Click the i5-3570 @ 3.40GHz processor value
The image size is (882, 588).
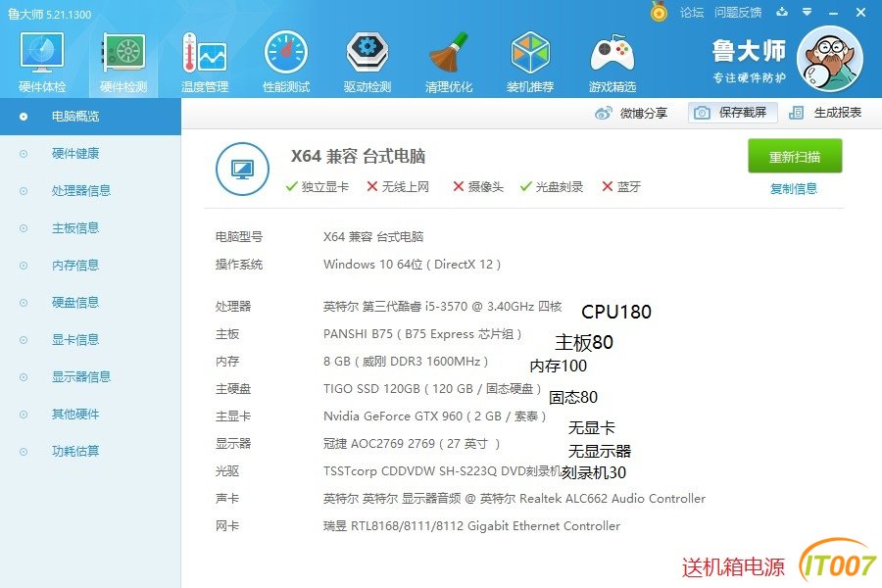click(442, 307)
